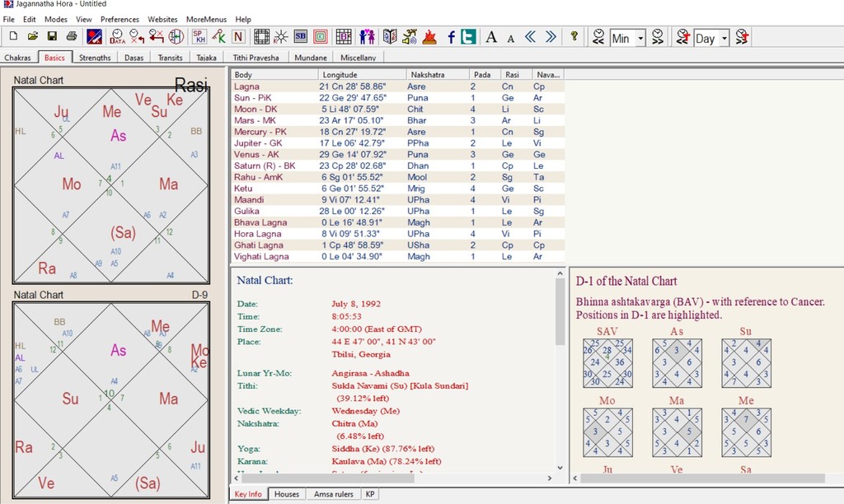Switch to the Mundane tab
The image size is (844, 504).
(311, 57)
